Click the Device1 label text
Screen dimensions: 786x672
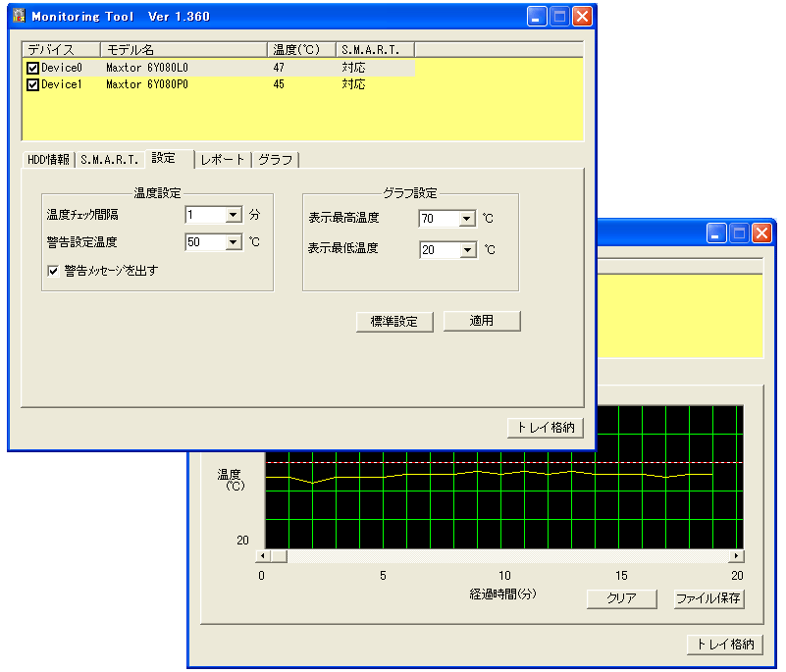tap(61, 84)
